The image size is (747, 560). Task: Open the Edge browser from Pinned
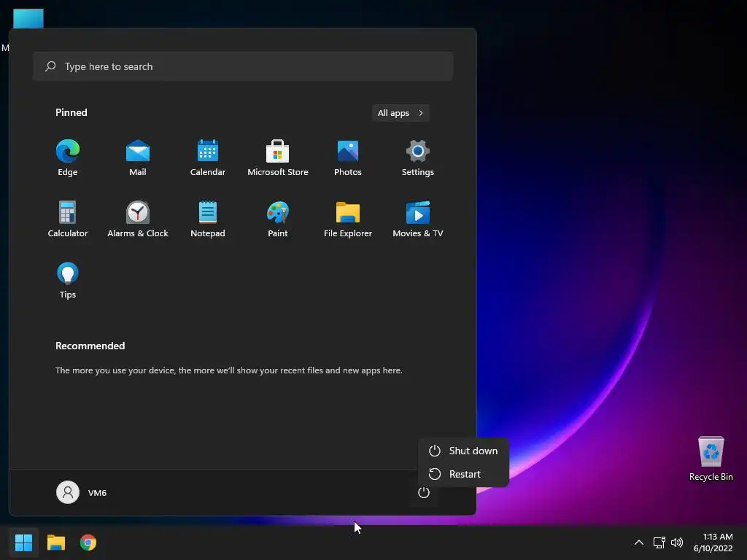coord(68,158)
